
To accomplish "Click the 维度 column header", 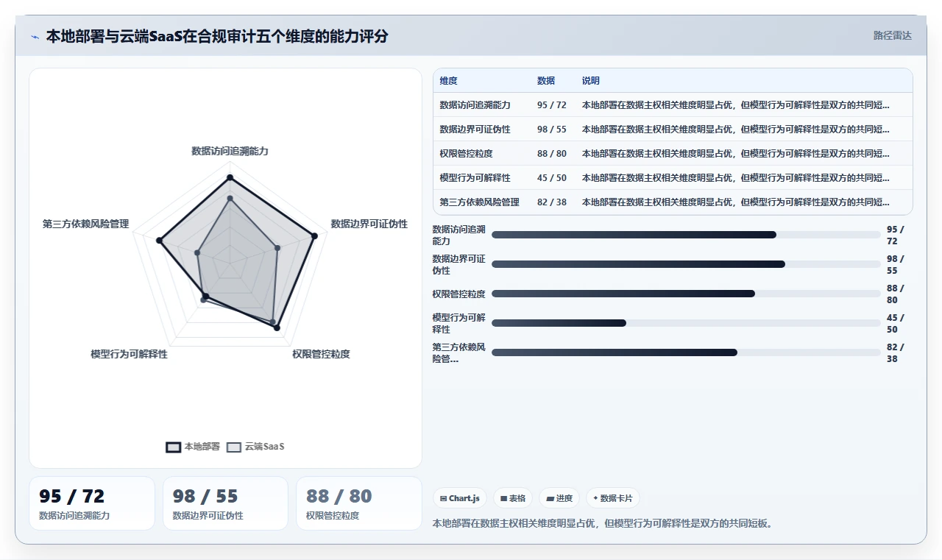I will point(448,81).
